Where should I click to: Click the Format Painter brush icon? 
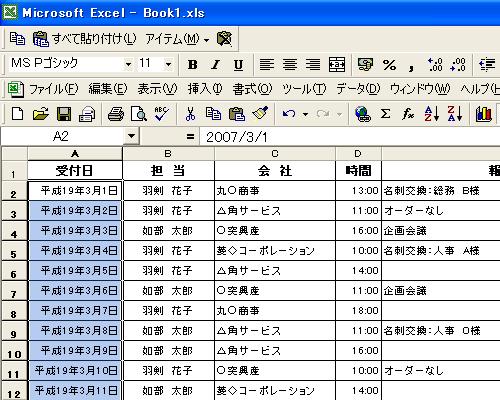tap(260, 114)
